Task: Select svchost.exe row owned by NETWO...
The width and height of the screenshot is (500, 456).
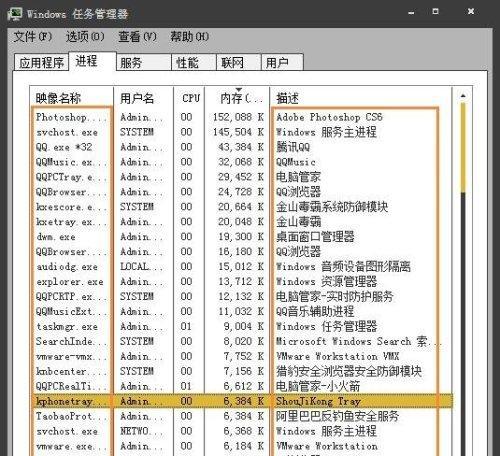Action: coord(241,431)
